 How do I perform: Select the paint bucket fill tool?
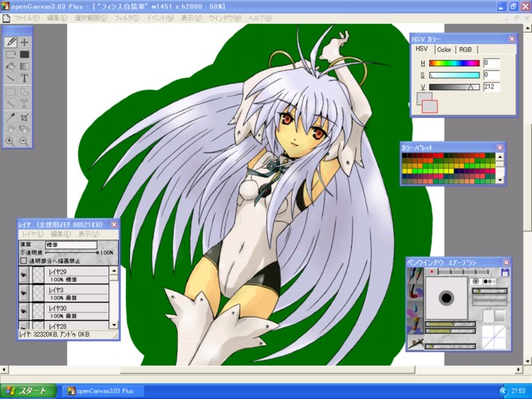(x=11, y=66)
